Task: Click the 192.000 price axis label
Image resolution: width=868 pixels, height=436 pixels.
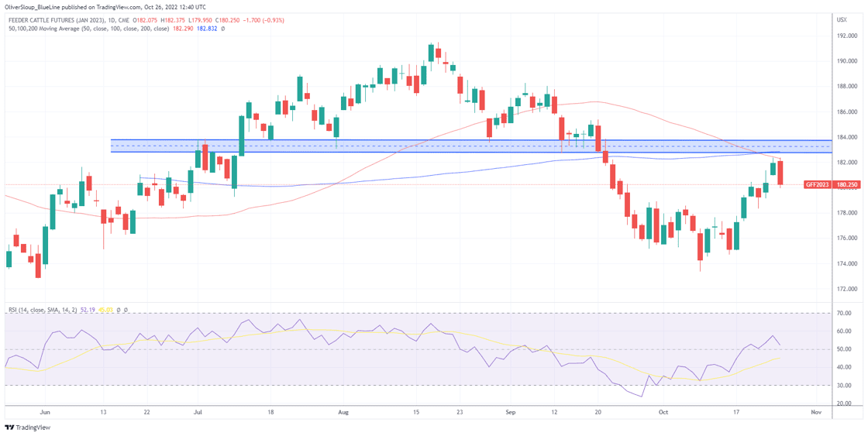Action: pos(846,36)
